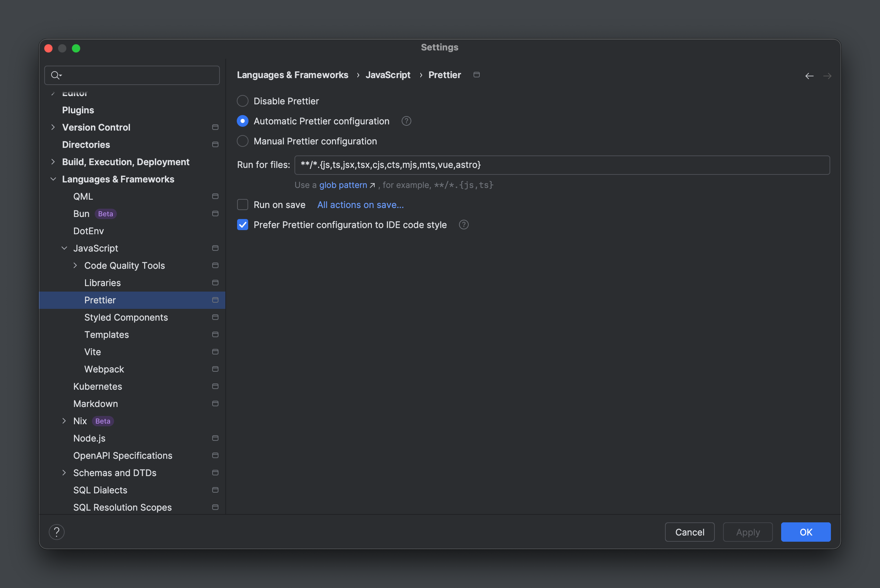Click help icon beside Automatic Prettier configuration
This screenshot has width=880, height=588.
[x=406, y=121]
